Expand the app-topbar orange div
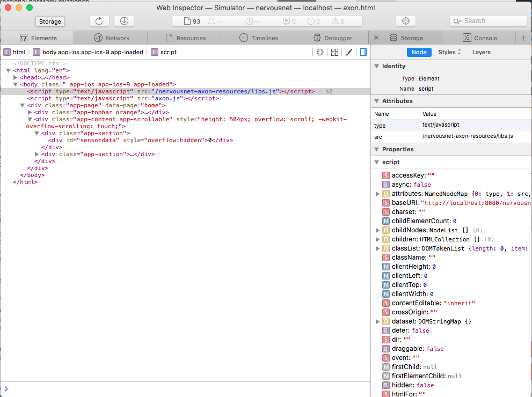Viewport: 532px width, 397px height. [x=30, y=112]
